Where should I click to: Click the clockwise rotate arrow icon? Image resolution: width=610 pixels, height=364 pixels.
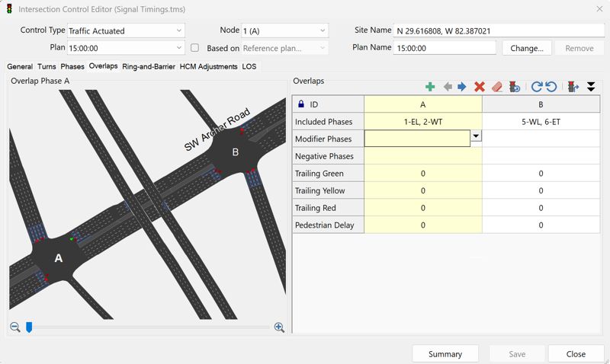pos(537,87)
